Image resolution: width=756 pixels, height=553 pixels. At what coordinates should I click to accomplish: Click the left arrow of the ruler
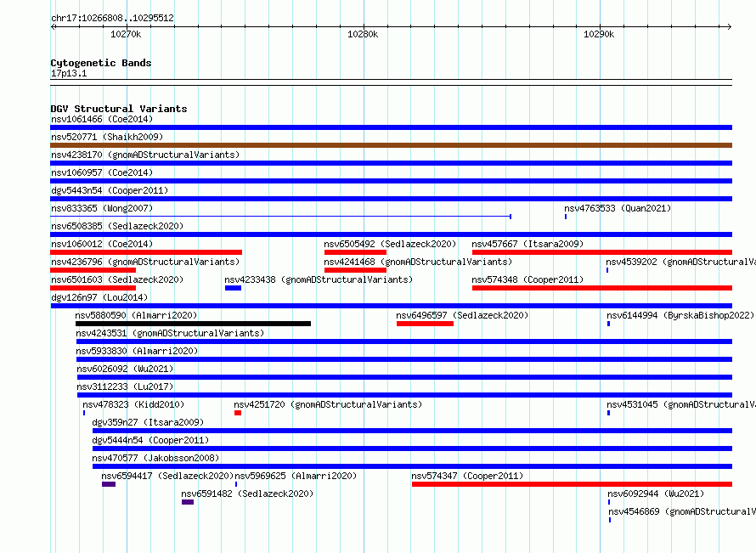[x=54, y=27]
